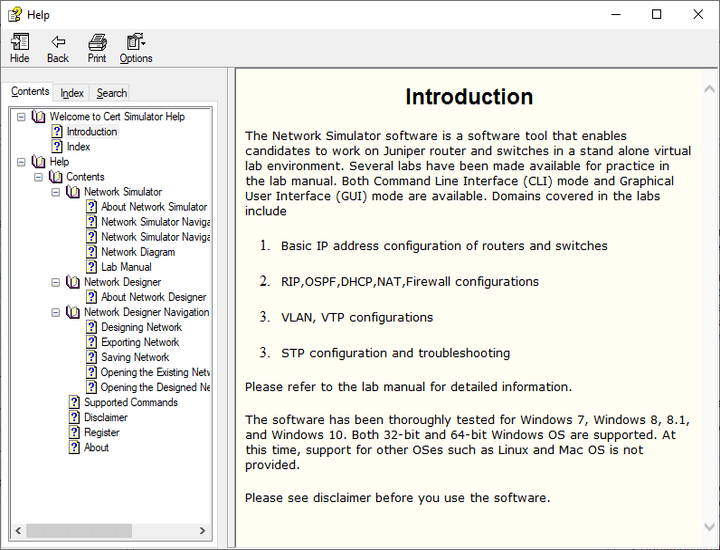Screen dimensions: 720x550
Task: Click the topic icon beside Supported Commands
Action: pos(74,403)
